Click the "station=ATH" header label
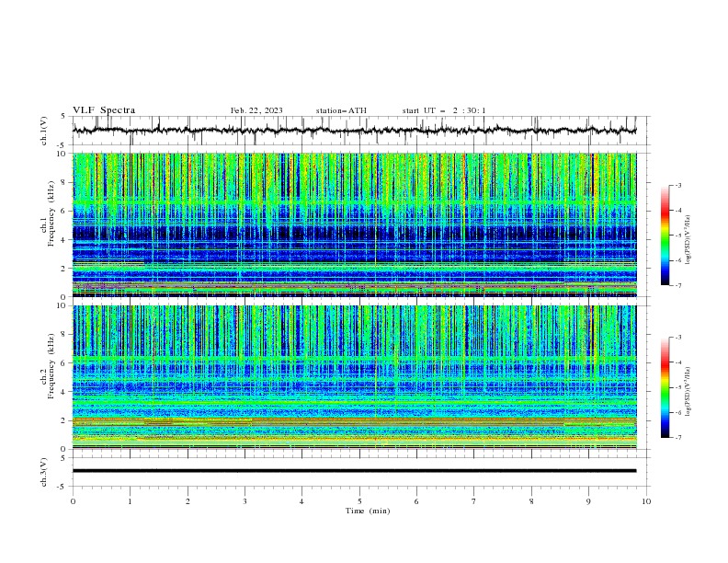Screen dimensions: 728x563 click(341, 110)
